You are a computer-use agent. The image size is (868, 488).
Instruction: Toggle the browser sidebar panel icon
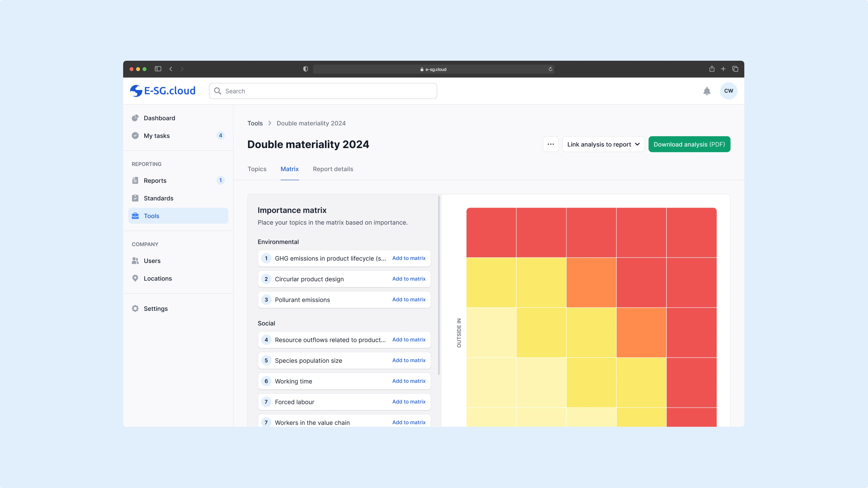click(x=158, y=69)
